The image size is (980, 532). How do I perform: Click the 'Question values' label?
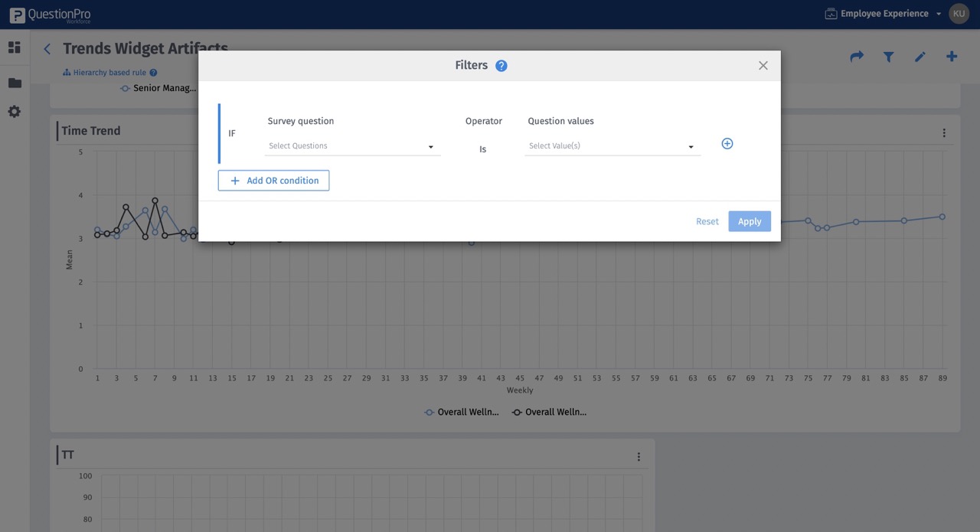point(560,121)
